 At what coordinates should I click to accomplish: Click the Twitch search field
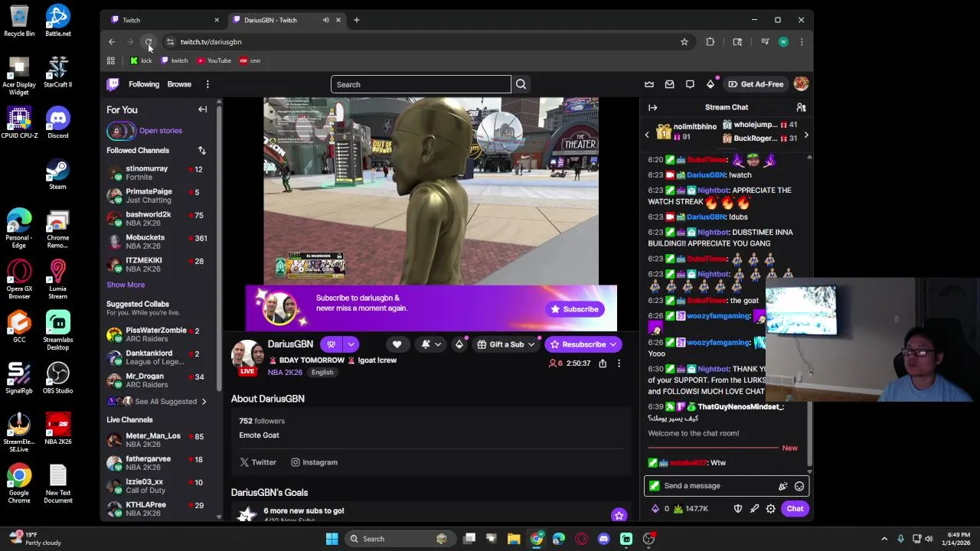[x=420, y=84]
